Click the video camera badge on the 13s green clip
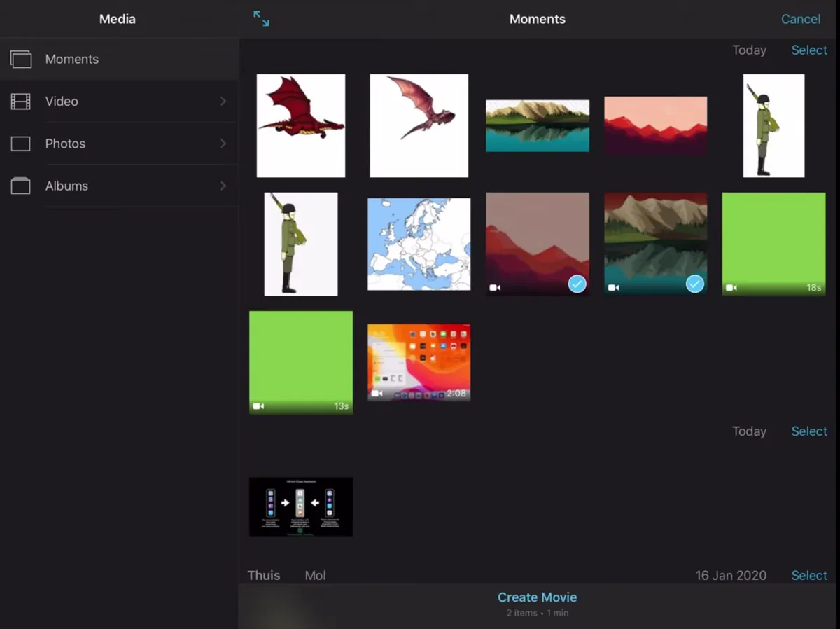Image resolution: width=840 pixels, height=629 pixels. pos(258,406)
